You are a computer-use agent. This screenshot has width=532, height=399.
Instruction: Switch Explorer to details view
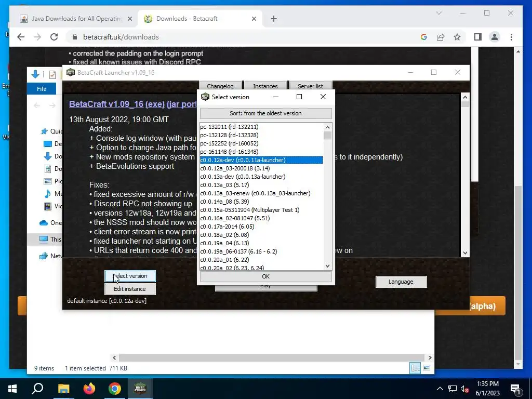pyautogui.click(x=415, y=368)
